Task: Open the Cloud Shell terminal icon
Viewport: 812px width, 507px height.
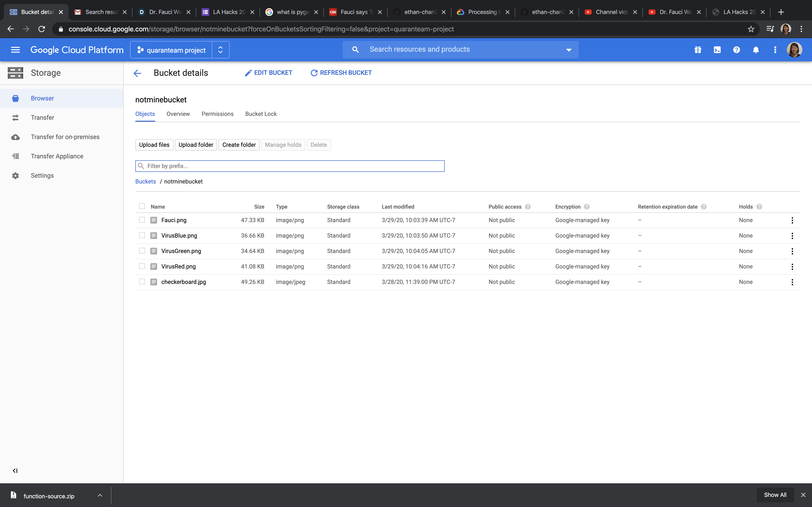Action: pos(717,50)
